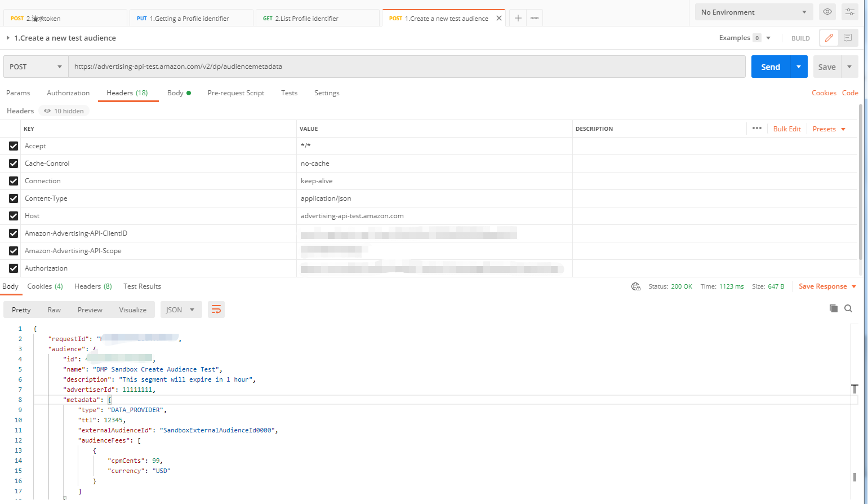Open the No Environment dropdown
Viewport: 868px width, 504px height.
point(754,11)
